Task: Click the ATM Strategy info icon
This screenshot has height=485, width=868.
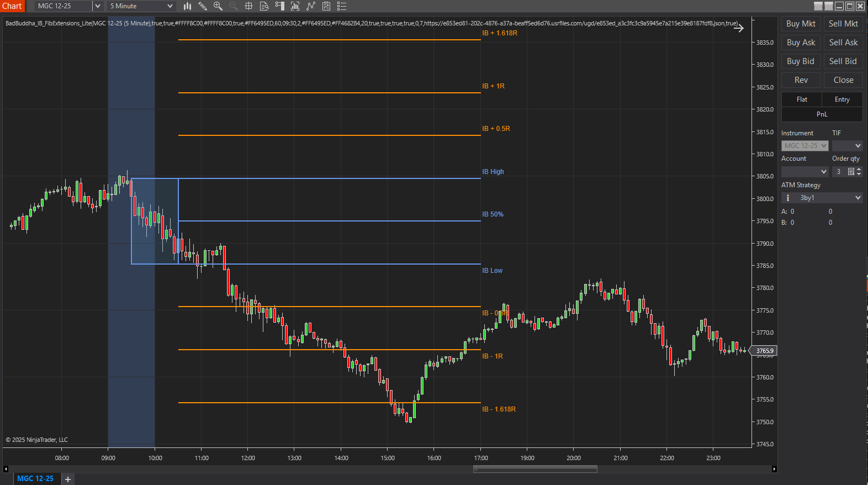Action: coord(788,198)
